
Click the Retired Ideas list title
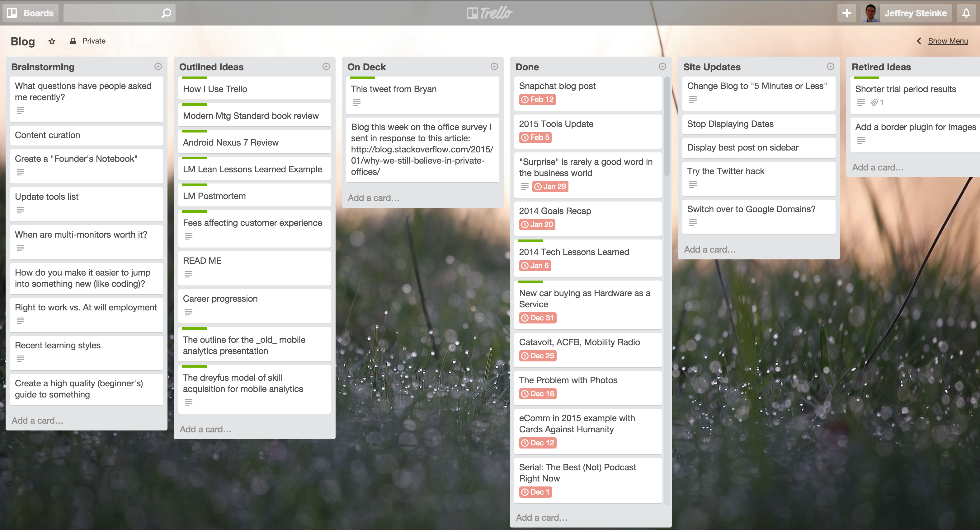[881, 67]
